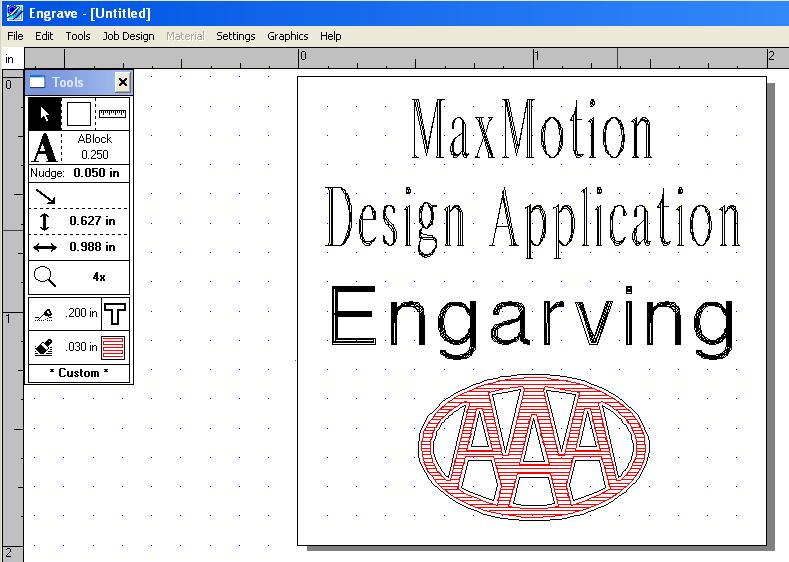Open the Edit menu
The image size is (789, 562).
pyautogui.click(x=44, y=36)
